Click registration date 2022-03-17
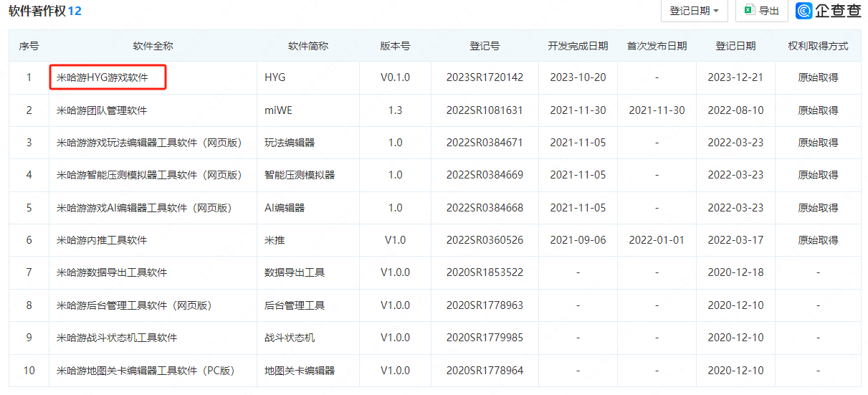This screenshot has height=395, width=868. [735, 240]
